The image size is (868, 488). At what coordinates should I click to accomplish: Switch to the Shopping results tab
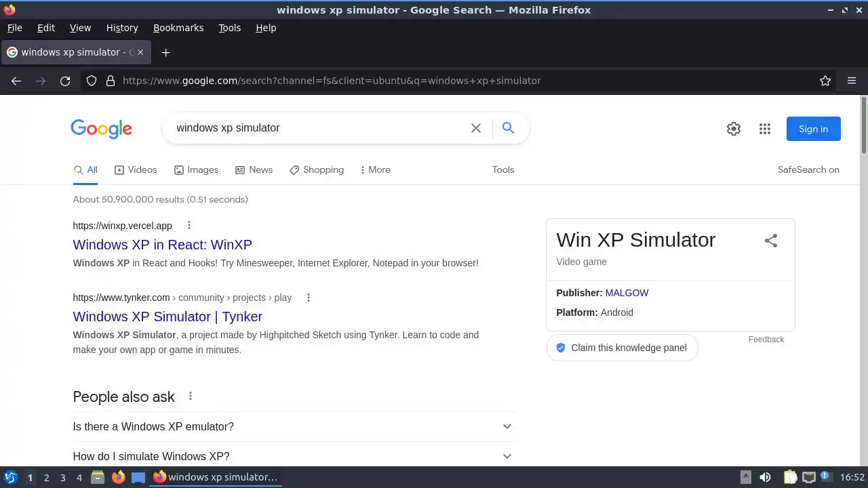click(x=317, y=170)
